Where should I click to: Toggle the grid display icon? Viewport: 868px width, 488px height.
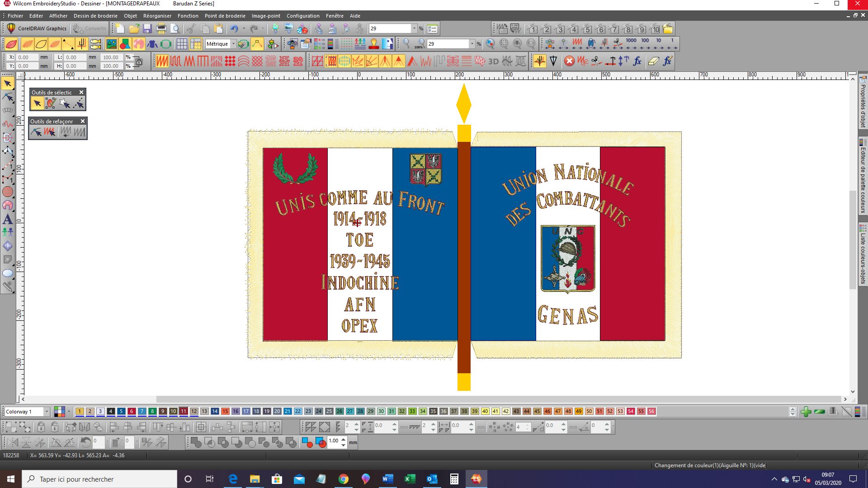point(182,44)
